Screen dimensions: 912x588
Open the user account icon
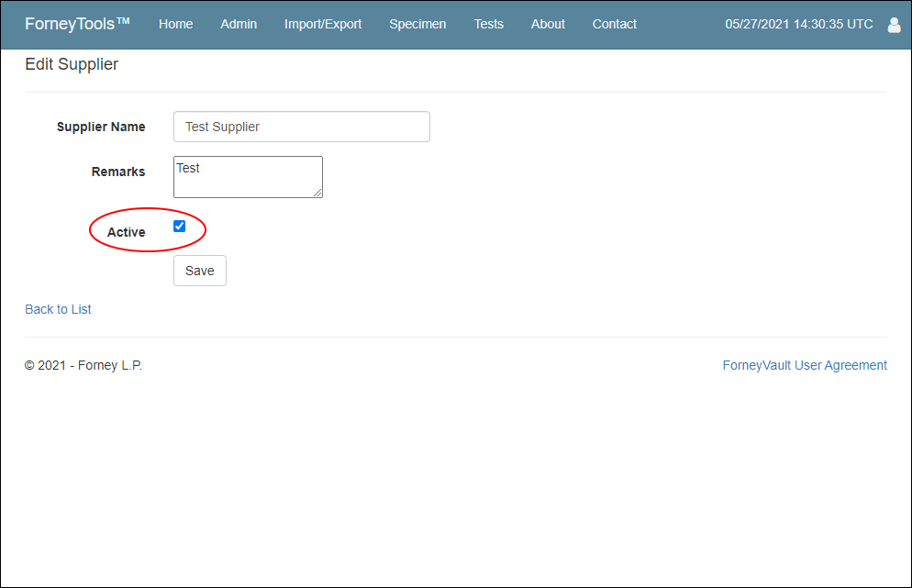coord(894,25)
